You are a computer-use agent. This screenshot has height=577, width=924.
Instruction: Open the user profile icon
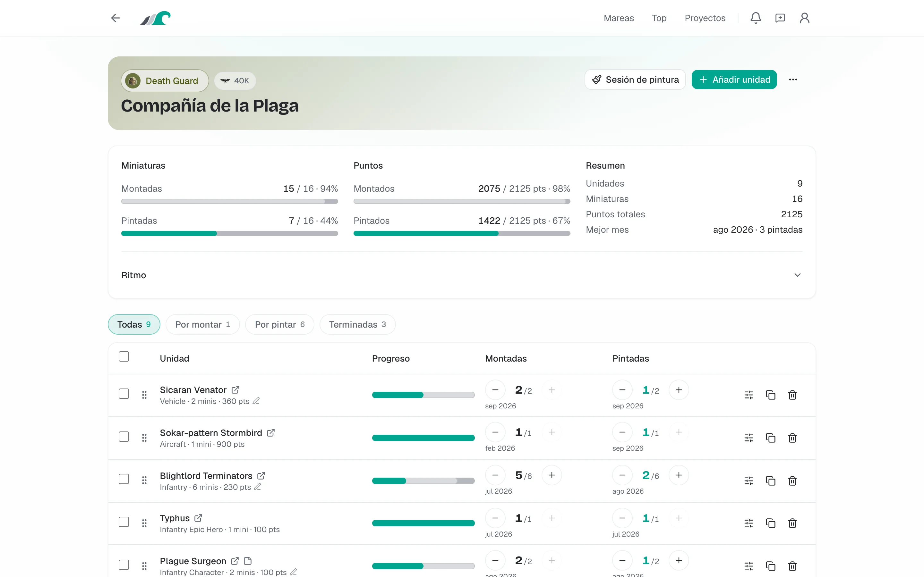tap(805, 18)
